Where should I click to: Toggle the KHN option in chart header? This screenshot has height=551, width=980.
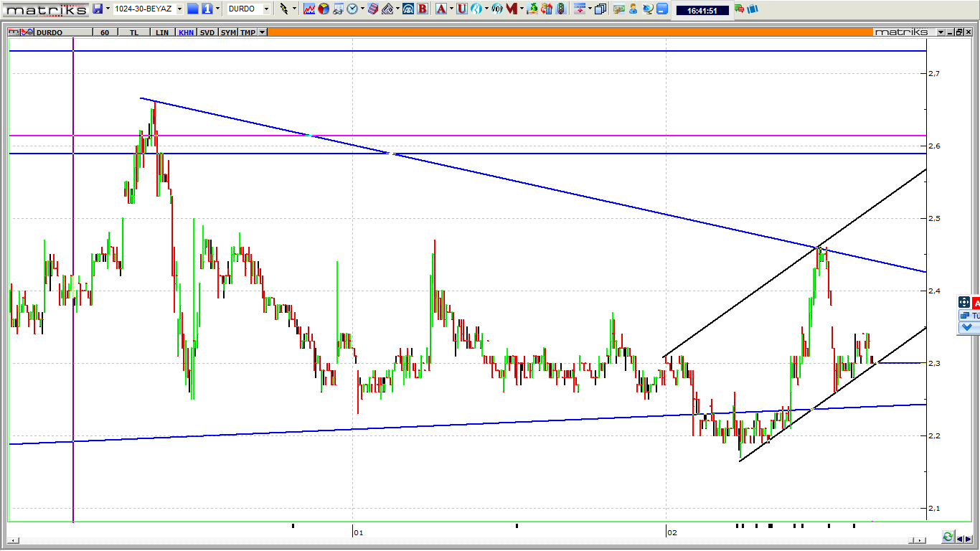pyautogui.click(x=186, y=32)
